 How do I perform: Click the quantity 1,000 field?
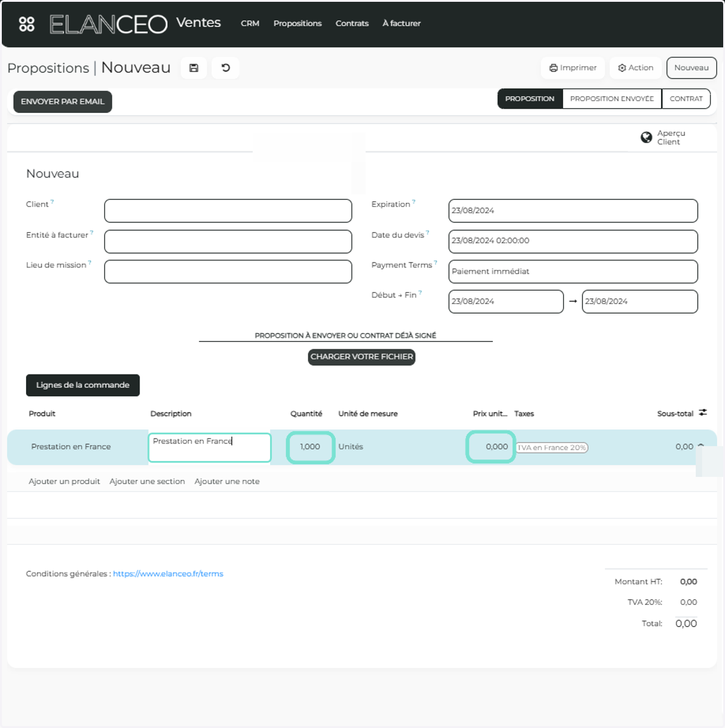[311, 447]
